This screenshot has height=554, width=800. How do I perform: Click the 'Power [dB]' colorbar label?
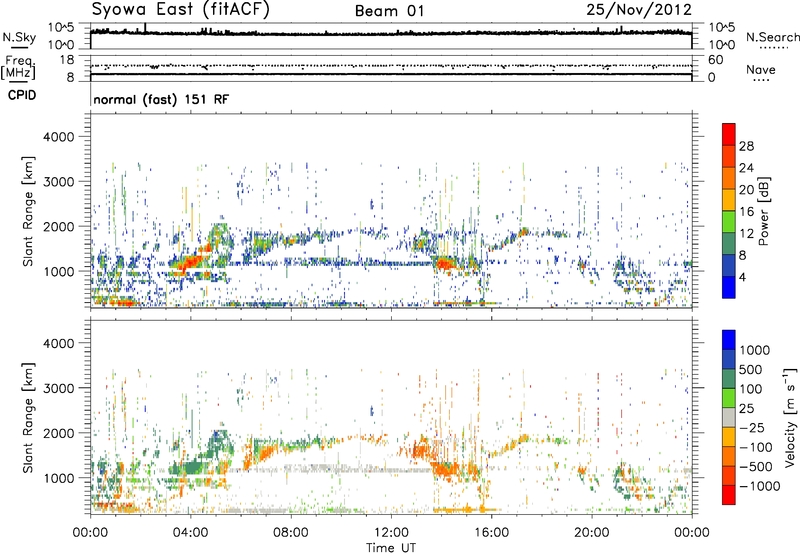click(764, 211)
